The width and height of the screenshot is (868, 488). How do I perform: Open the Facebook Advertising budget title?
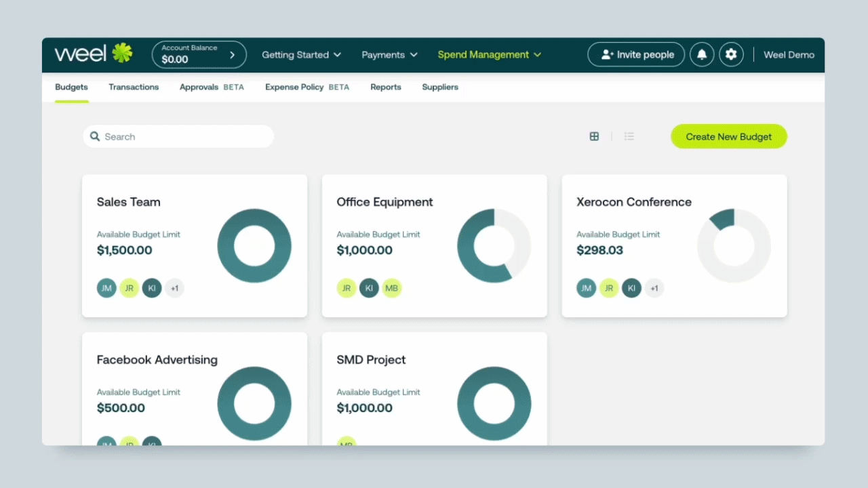pyautogui.click(x=157, y=360)
